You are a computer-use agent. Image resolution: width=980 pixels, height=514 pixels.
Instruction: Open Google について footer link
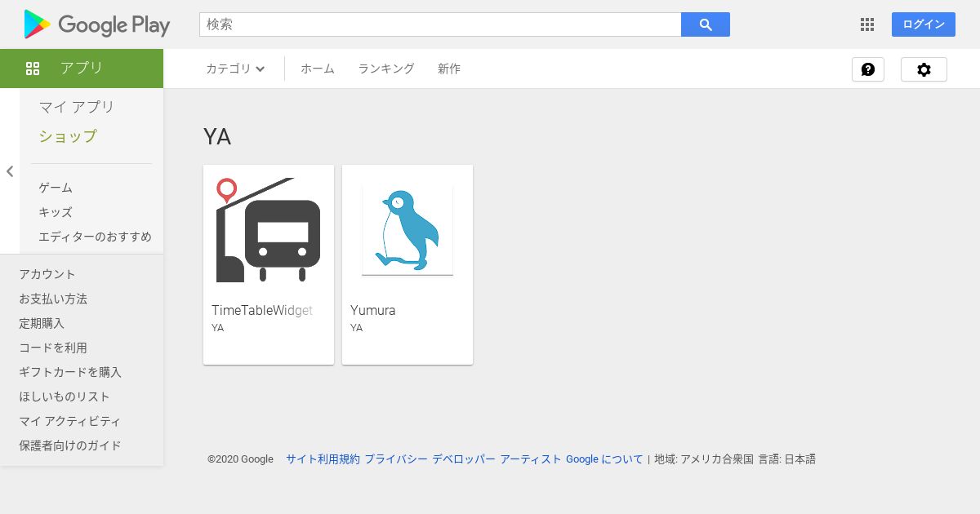604,459
